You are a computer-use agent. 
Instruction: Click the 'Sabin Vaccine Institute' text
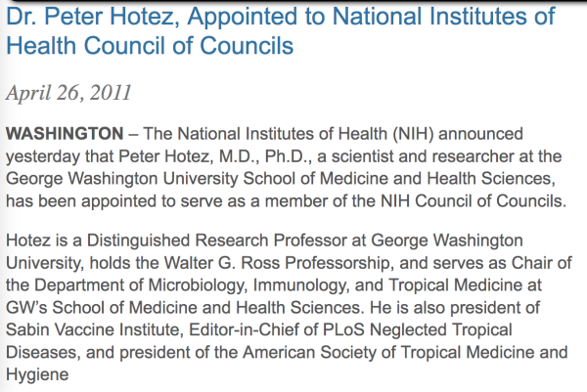point(94,329)
